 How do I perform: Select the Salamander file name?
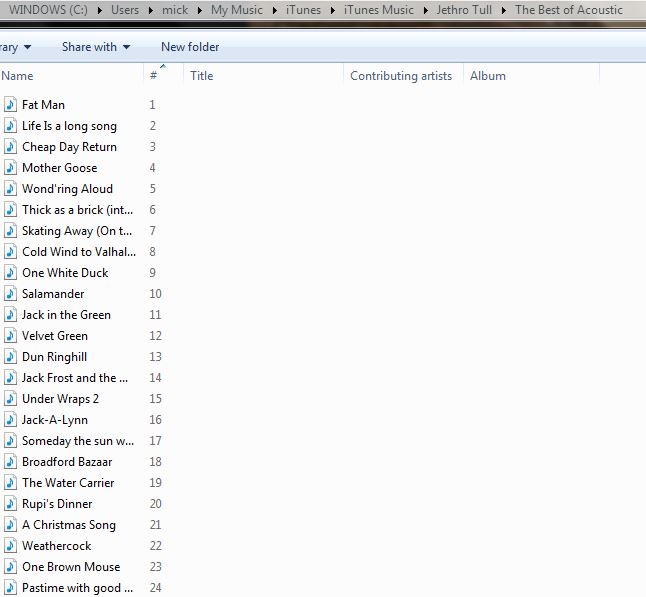pos(53,294)
